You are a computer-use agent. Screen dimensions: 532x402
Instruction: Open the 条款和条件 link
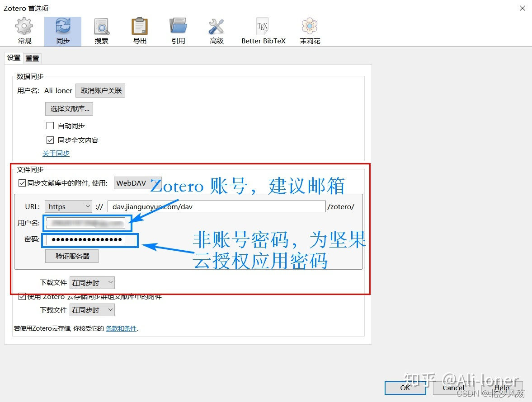121,328
